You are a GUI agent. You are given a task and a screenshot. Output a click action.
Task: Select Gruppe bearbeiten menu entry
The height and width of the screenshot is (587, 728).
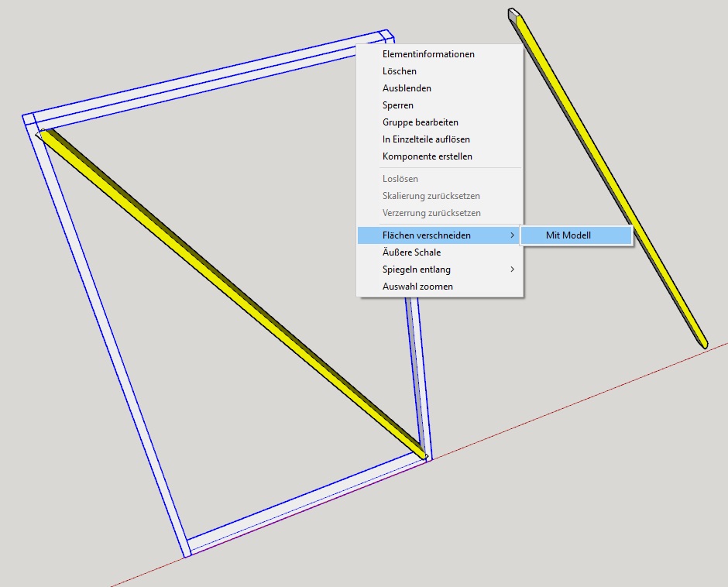[421, 122]
